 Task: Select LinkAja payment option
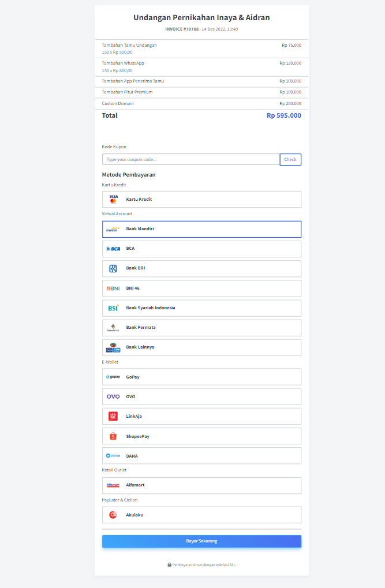click(201, 416)
